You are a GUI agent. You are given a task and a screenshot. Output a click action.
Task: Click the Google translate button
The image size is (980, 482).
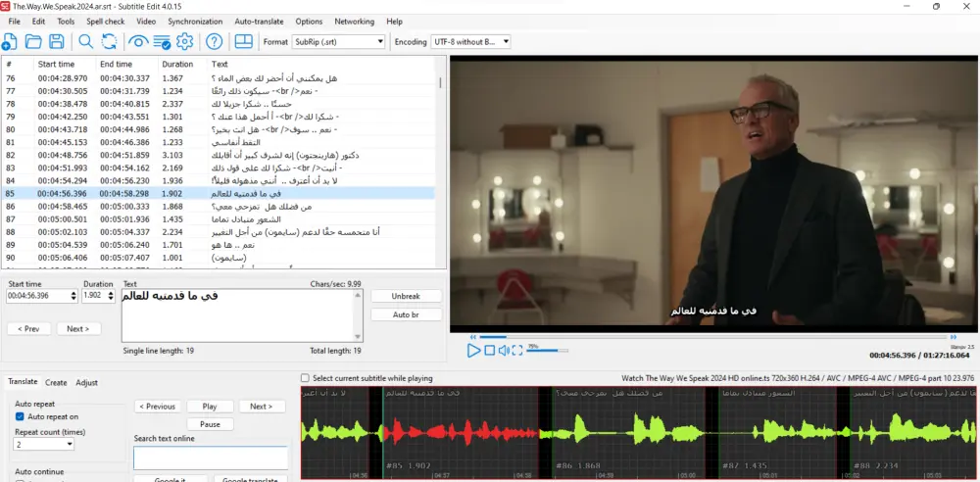[251, 479]
